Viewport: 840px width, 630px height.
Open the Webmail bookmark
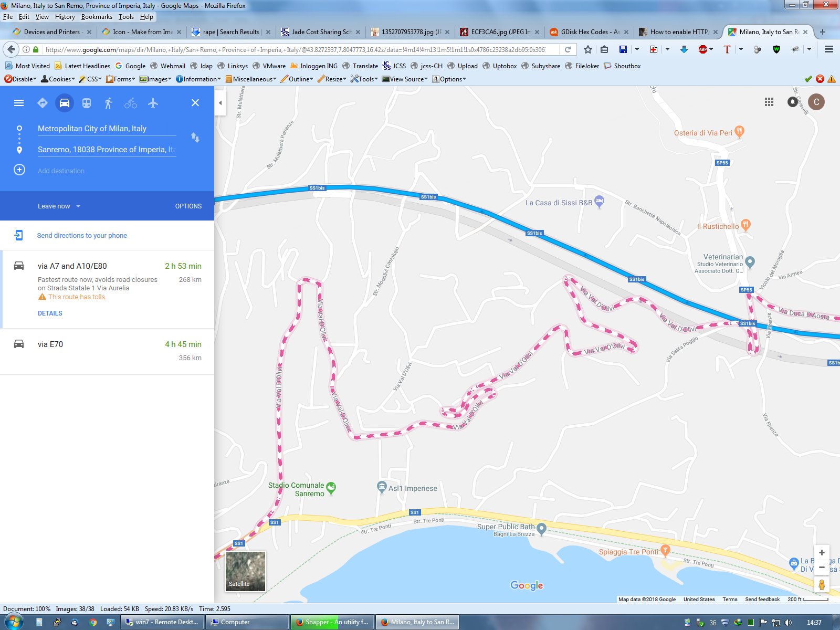click(x=167, y=66)
